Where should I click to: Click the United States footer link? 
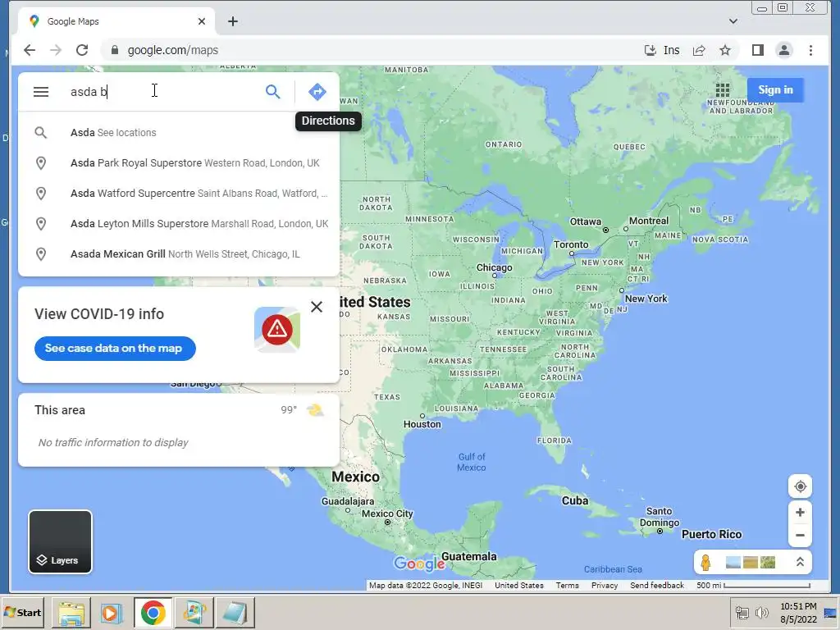[518, 586]
